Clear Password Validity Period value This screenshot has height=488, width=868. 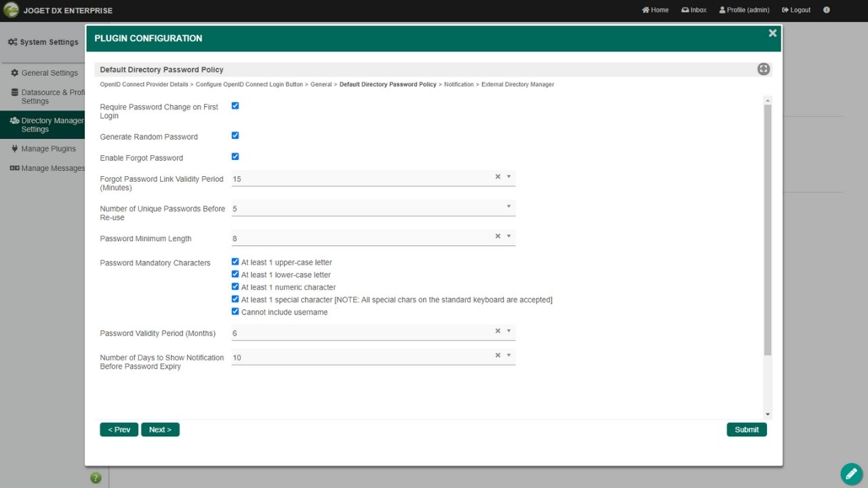[x=498, y=331]
